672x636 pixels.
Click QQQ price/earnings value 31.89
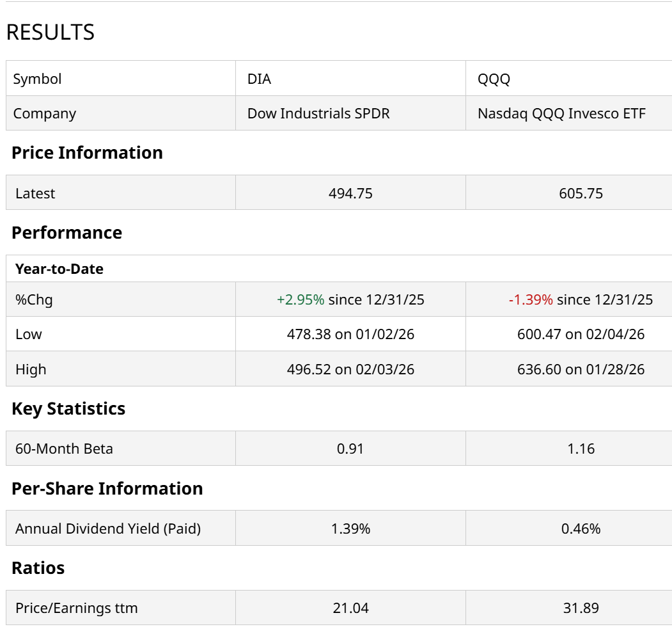581,608
